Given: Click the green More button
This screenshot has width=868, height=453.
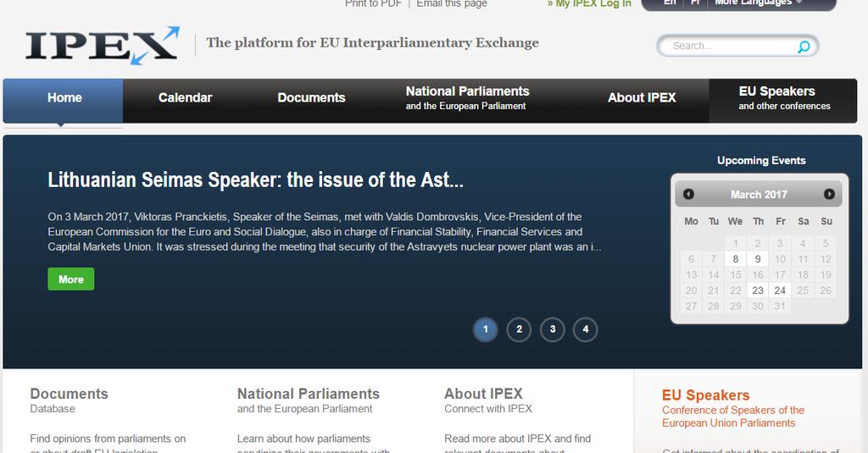Looking at the screenshot, I should pyautogui.click(x=71, y=279).
